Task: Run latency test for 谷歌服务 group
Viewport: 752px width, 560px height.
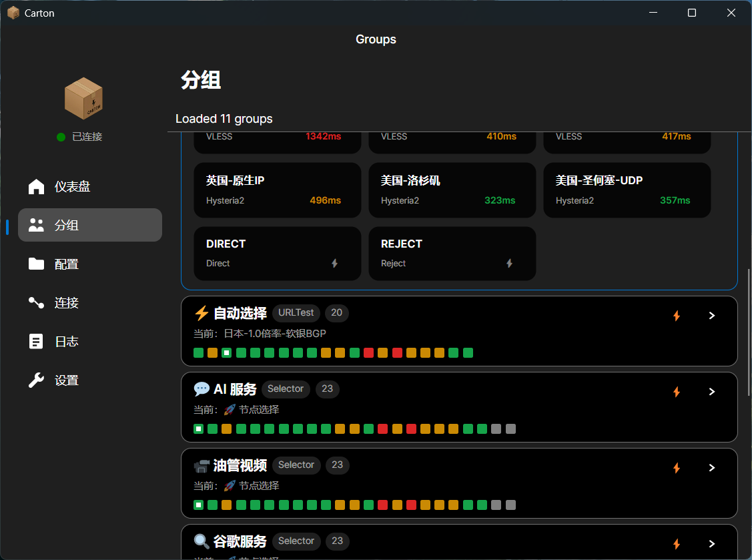Action: click(x=677, y=544)
